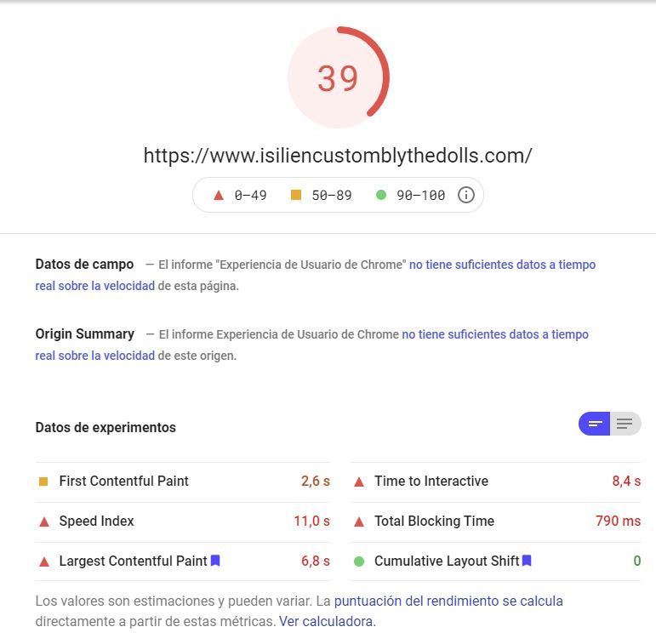The image size is (656, 644).
Task: Expand the Total Blocking Time metric row
Action: pos(496,521)
